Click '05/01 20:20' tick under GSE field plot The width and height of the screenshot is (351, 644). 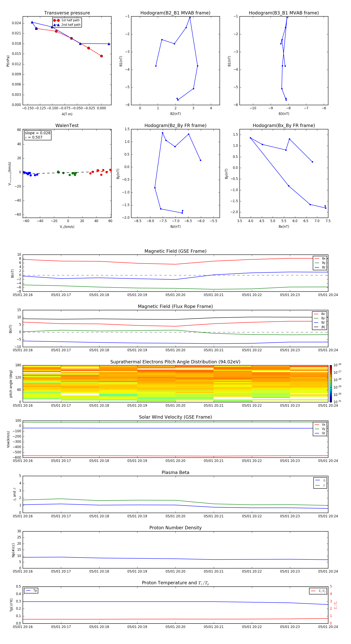(175, 295)
